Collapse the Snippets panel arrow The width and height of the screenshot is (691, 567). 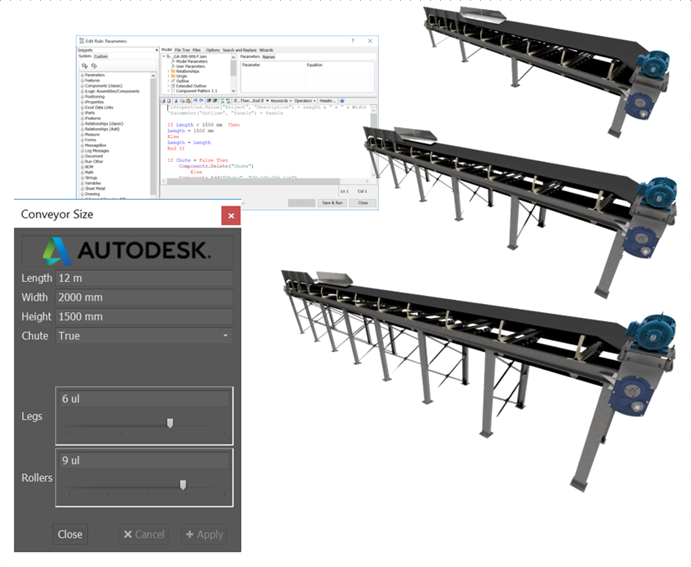click(x=157, y=50)
